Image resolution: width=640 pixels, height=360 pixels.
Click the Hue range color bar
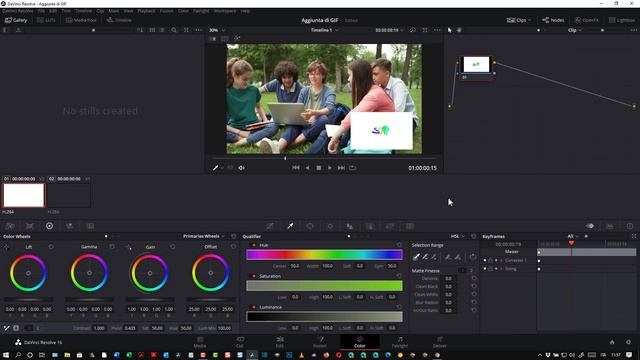[324, 255]
